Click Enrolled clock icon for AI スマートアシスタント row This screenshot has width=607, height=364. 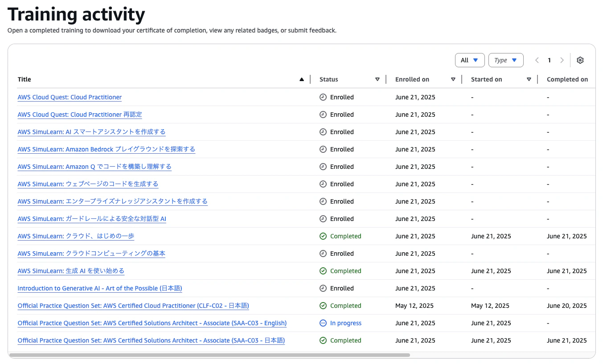point(323,132)
